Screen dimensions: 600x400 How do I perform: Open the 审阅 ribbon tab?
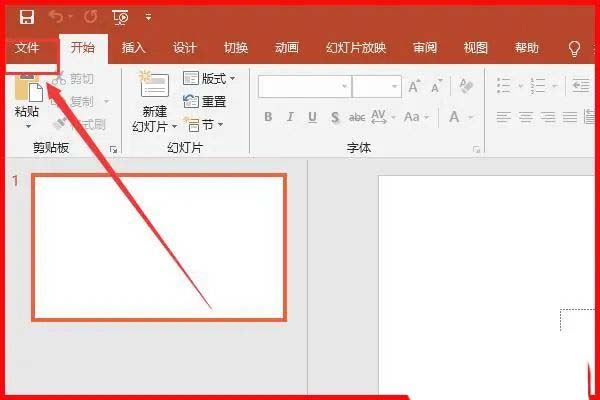pos(425,48)
